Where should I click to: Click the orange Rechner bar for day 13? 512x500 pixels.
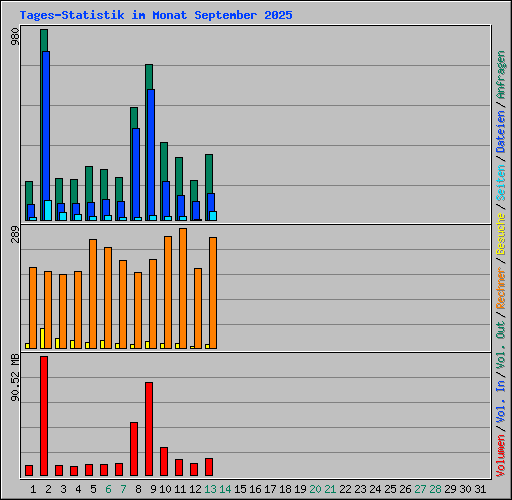tap(213, 293)
